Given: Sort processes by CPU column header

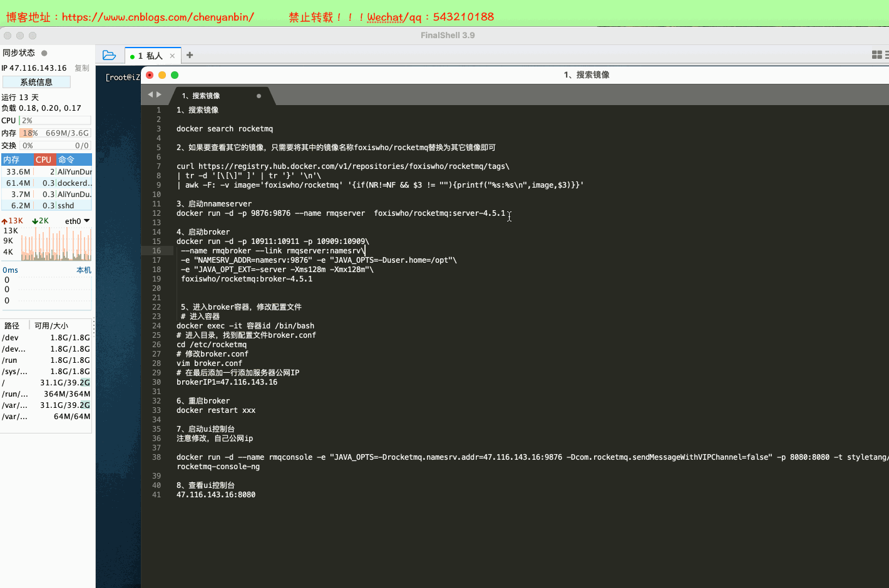Looking at the screenshot, I should tap(44, 160).
